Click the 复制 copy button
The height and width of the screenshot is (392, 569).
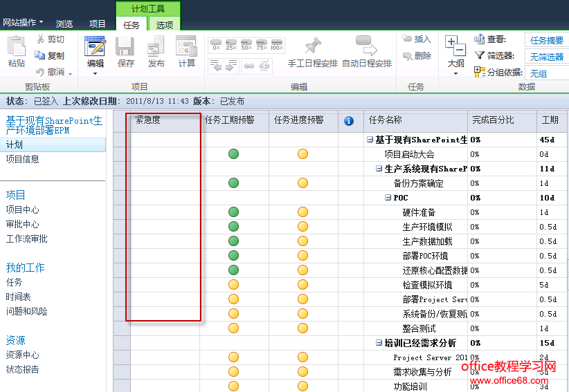pos(50,55)
